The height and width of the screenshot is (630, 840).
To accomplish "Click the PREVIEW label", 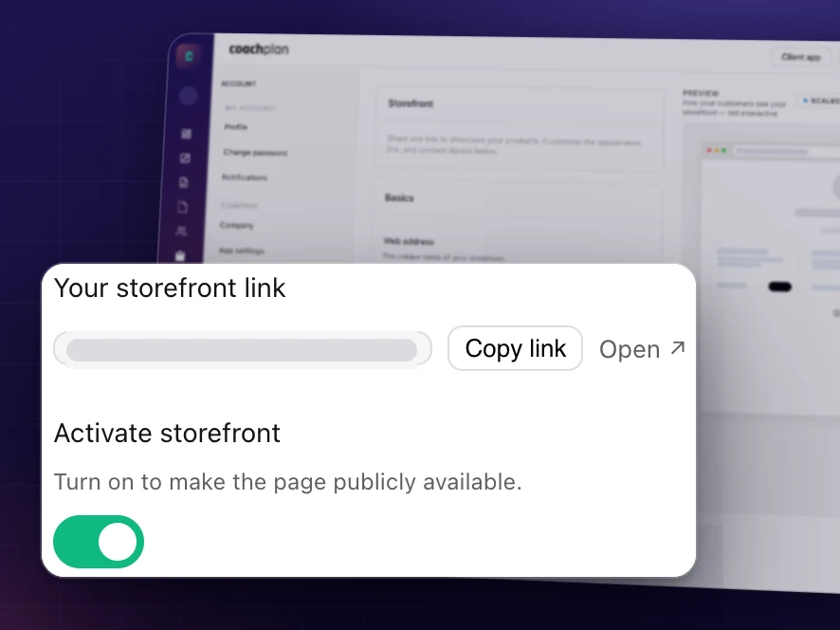I will (x=701, y=93).
